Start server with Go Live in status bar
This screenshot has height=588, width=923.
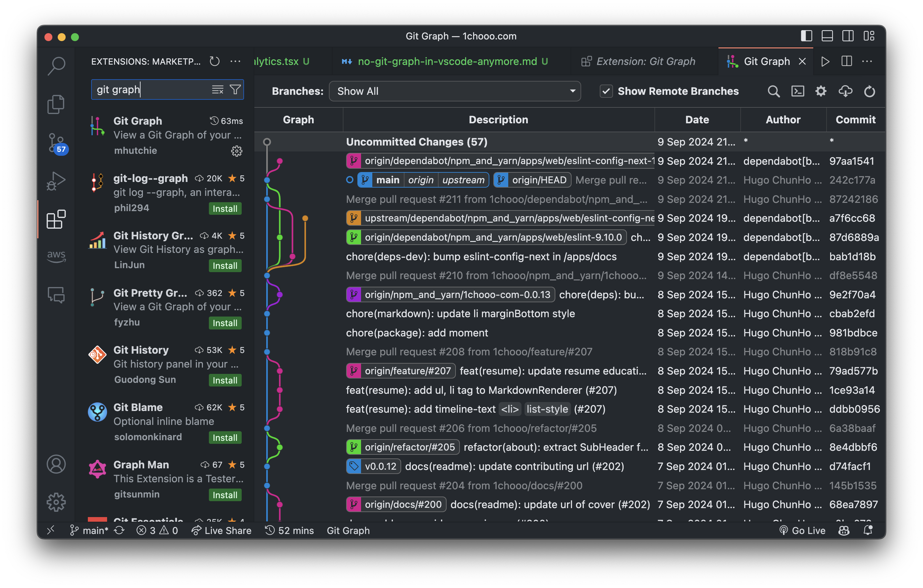pos(803,530)
